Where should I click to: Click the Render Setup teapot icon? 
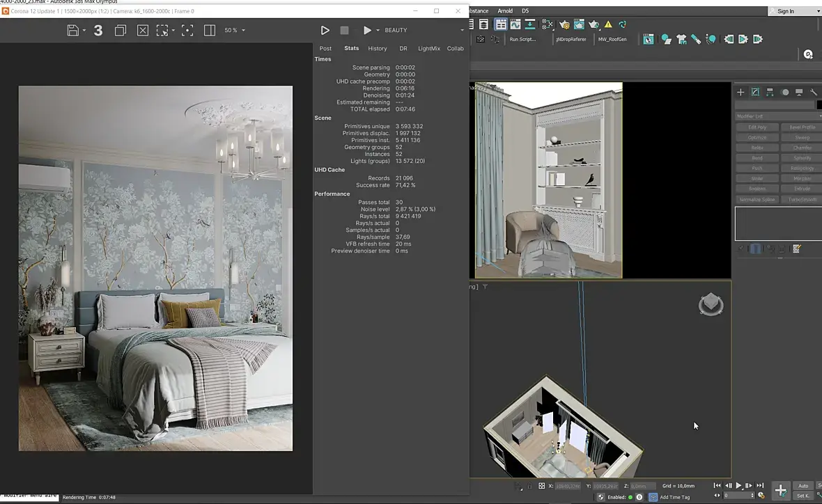tap(564, 24)
